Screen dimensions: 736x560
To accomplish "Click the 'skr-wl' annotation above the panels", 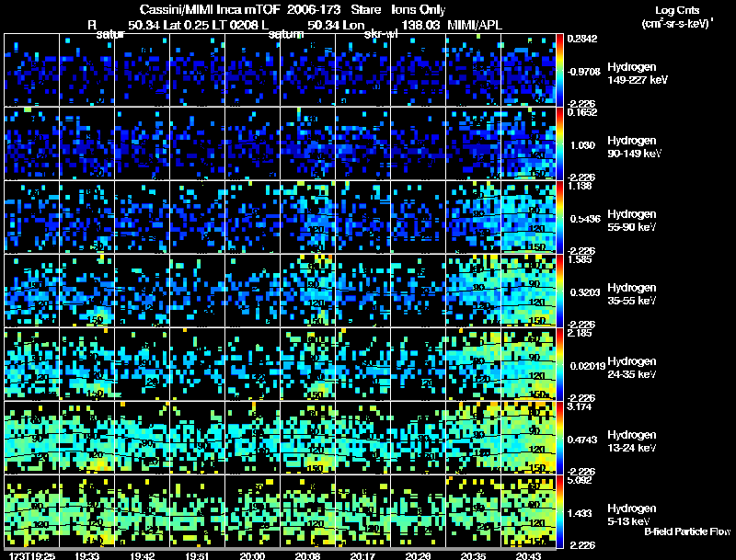I will tap(381, 34).
